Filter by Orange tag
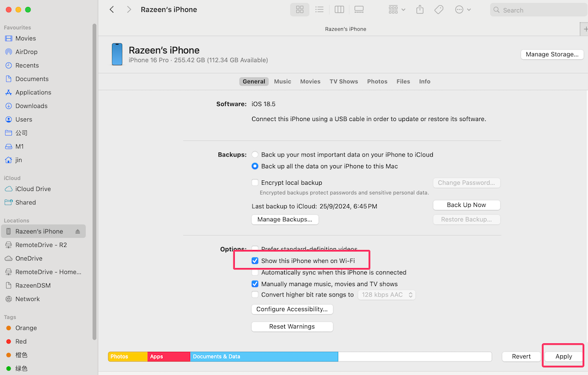This screenshot has width=588, height=375. click(26, 328)
